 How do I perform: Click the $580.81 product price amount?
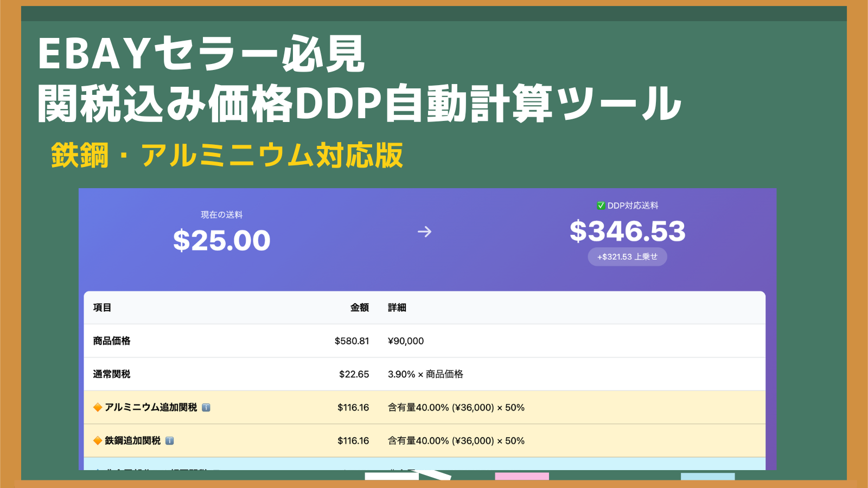(352, 341)
